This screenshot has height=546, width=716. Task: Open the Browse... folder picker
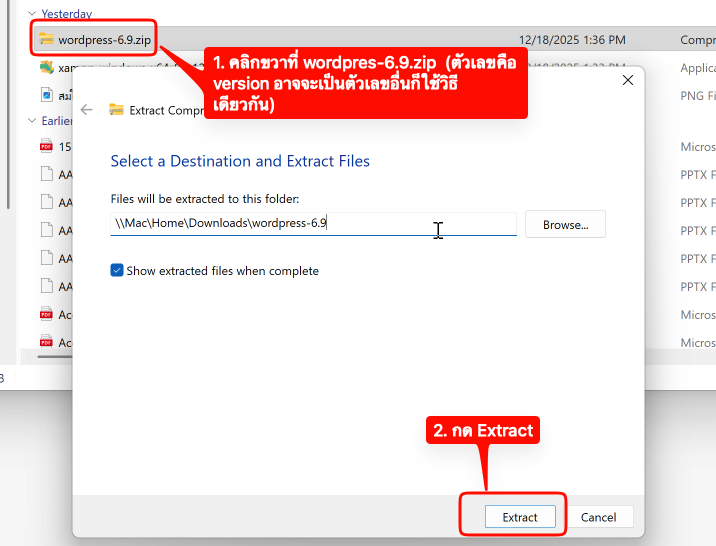pos(565,225)
